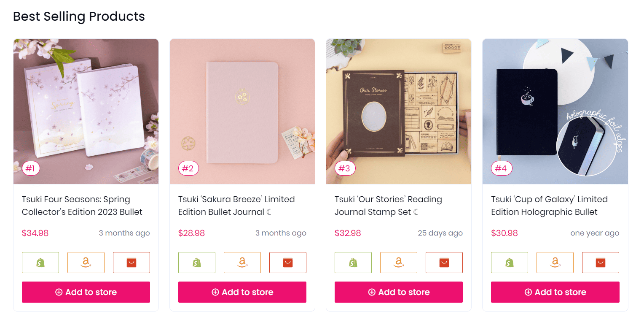
Task: Open the Sakura Breeze Limited Edition product link
Action: (x=235, y=206)
